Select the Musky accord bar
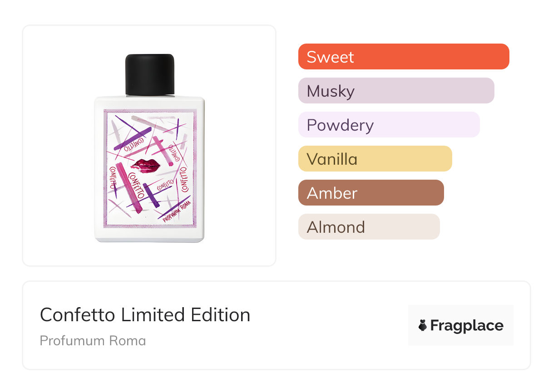 [x=396, y=91]
